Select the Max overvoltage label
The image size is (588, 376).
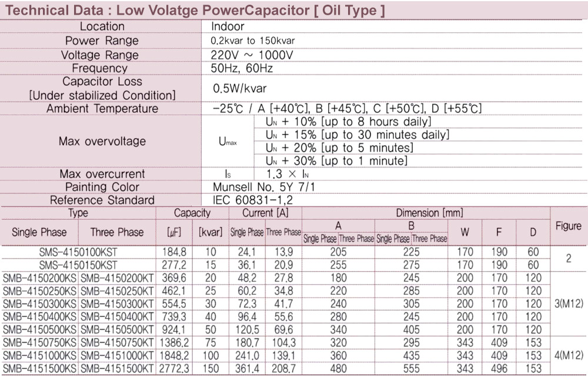[x=102, y=141]
